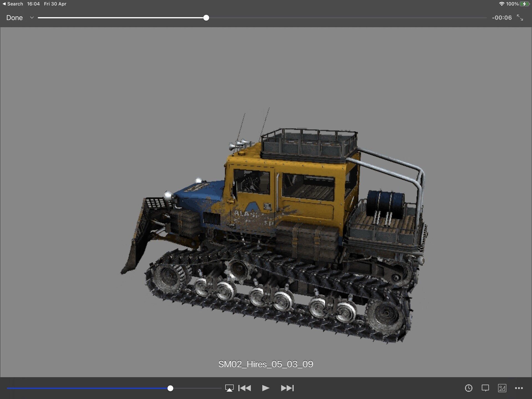Tap the fullscreen shrink arrow top right
The height and width of the screenshot is (399, 532).
[x=520, y=18]
